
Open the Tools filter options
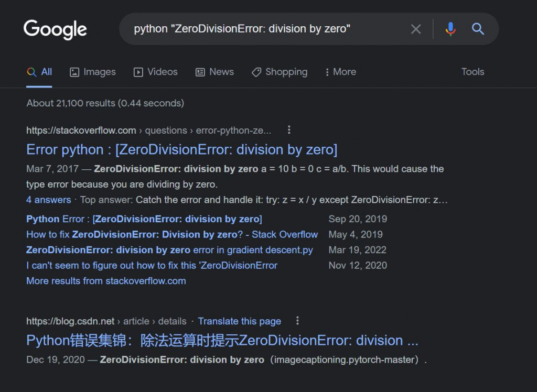tap(472, 72)
